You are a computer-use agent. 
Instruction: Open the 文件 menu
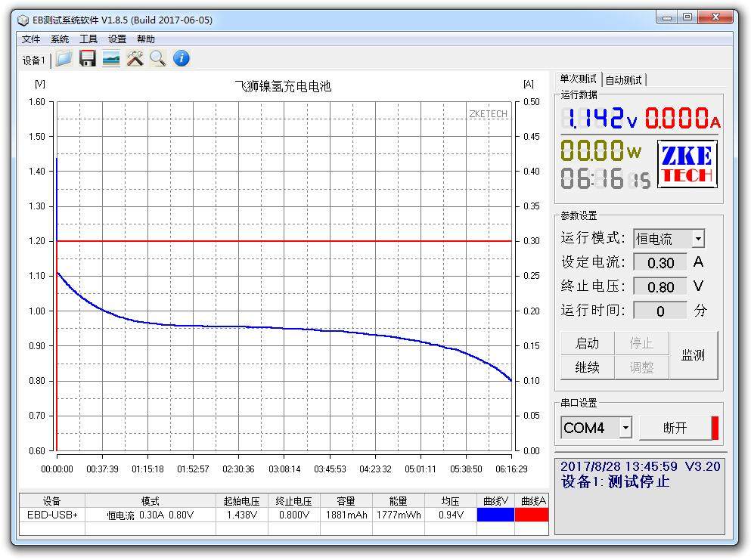pyautogui.click(x=31, y=39)
